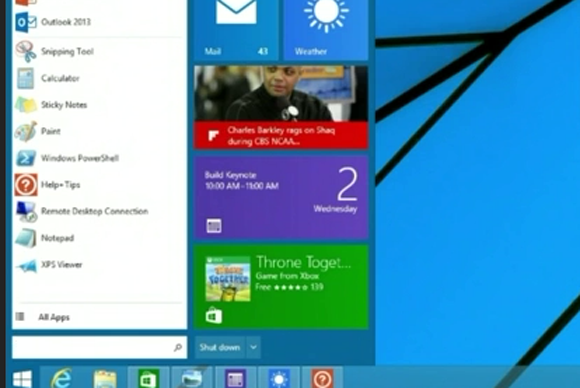Open the Help+Tips question mark icon
Screen dimensions: 580x388
point(26,185)
